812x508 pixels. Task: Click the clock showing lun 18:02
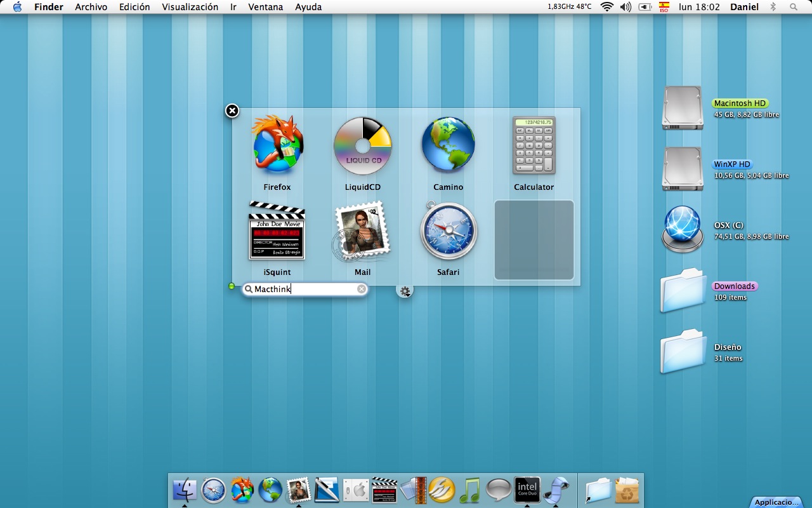tap(699, 7)
